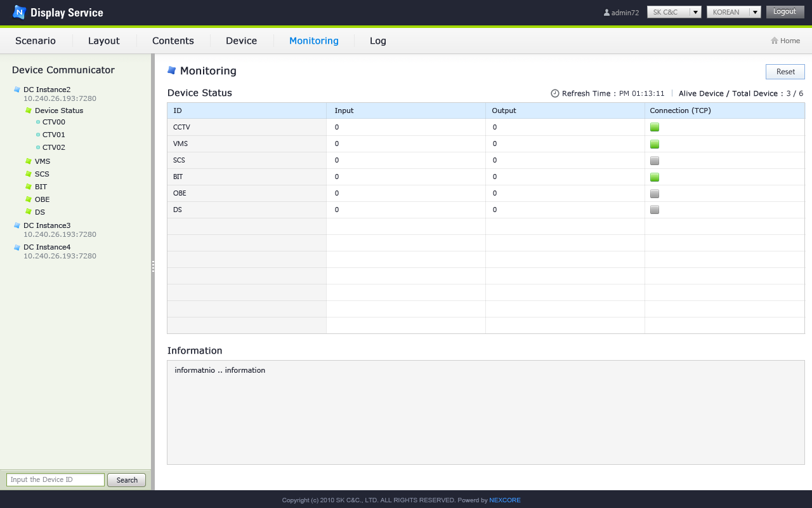Click the green icon beside BIT in tree

click(29, 187)
